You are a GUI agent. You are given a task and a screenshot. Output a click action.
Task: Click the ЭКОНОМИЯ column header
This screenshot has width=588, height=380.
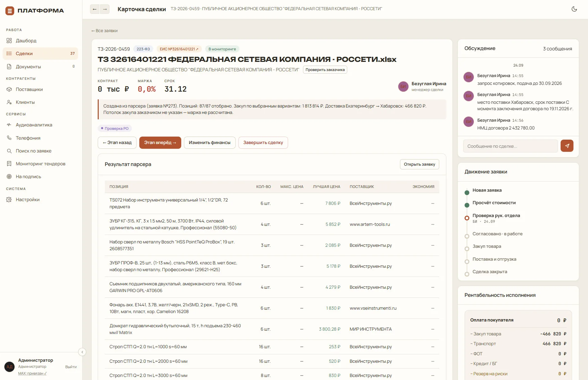[423, 187]
